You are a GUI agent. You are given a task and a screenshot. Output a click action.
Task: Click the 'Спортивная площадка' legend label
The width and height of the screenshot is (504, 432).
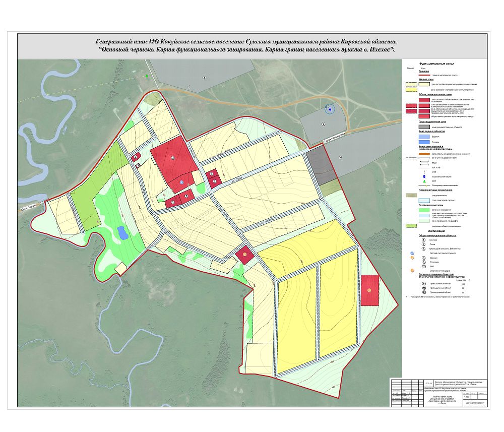[x=440, y=271]
